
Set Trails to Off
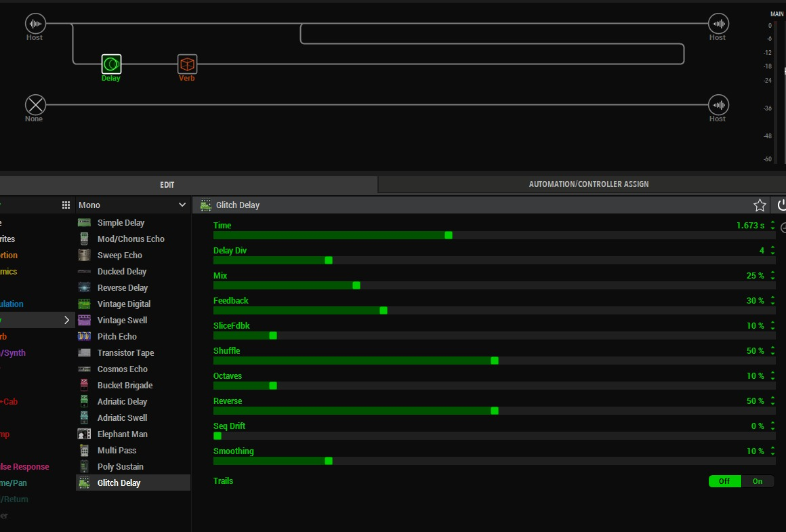pos(724,481)
